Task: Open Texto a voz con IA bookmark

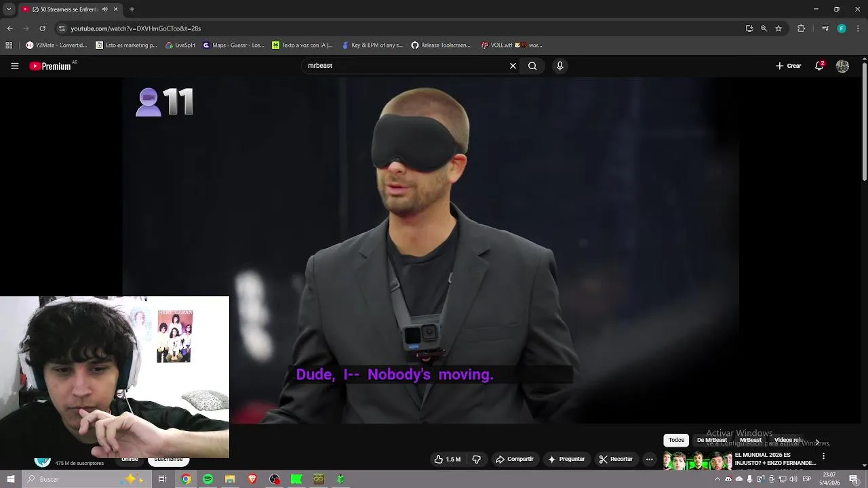Action: 302,45
